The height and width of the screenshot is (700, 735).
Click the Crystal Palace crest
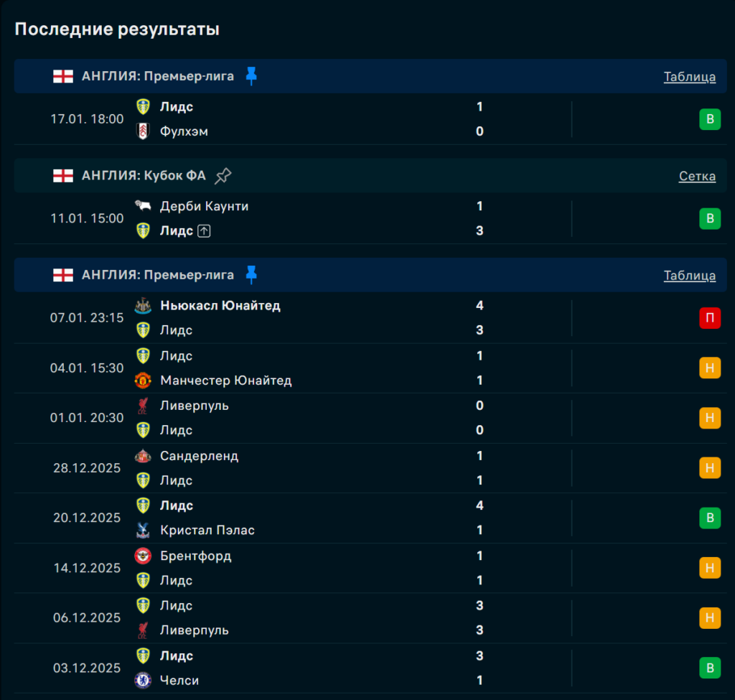[x=143, y=531]
